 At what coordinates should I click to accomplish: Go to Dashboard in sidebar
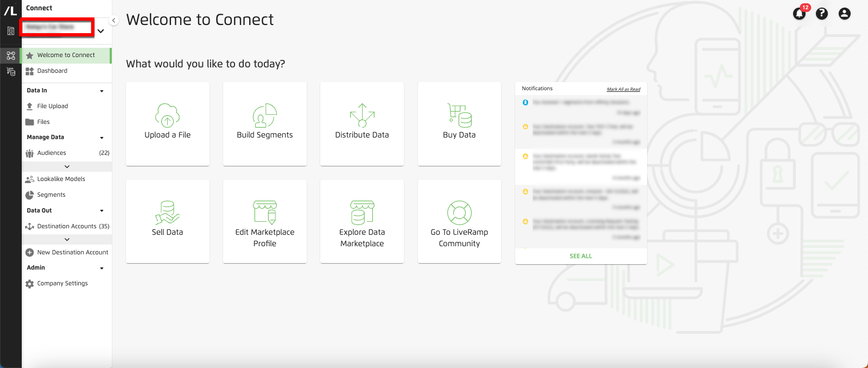[53, 71]
